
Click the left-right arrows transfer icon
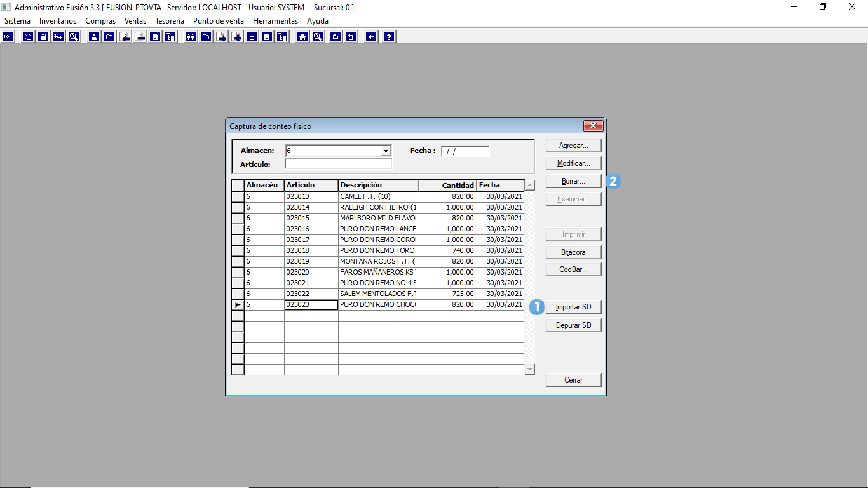click(58, 37)
